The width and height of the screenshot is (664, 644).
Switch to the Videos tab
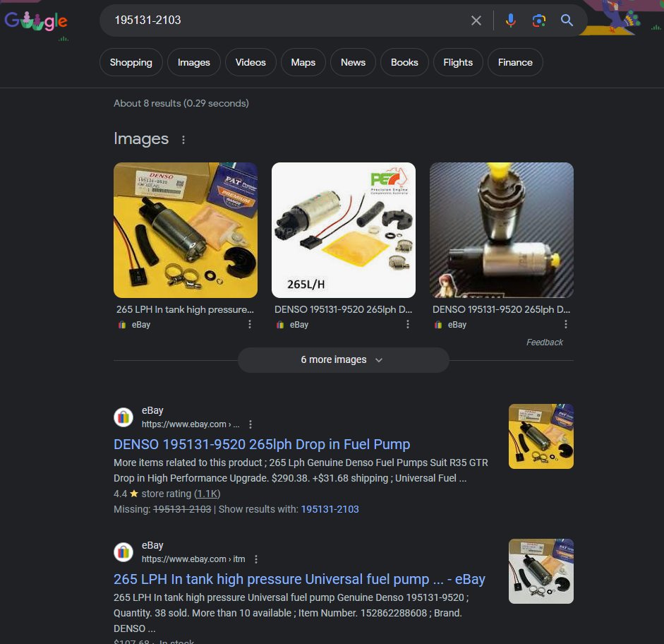250,62
